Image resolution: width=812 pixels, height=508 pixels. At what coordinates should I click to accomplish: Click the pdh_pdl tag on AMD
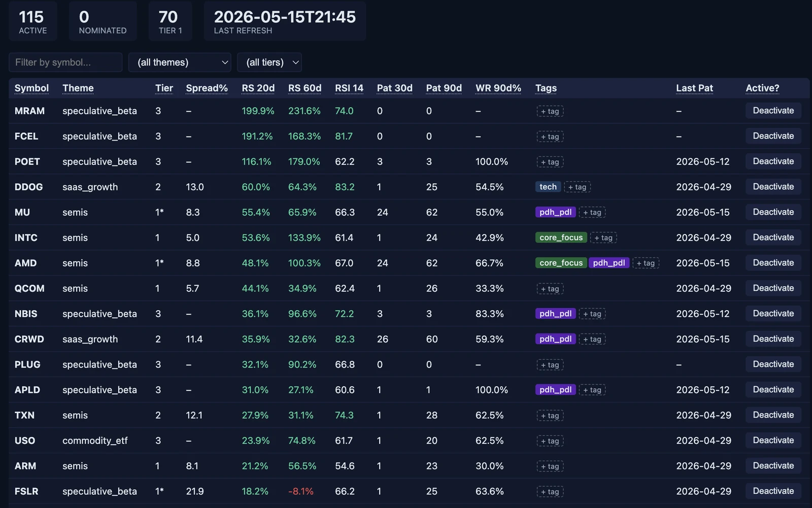click(x=609, y=263)
